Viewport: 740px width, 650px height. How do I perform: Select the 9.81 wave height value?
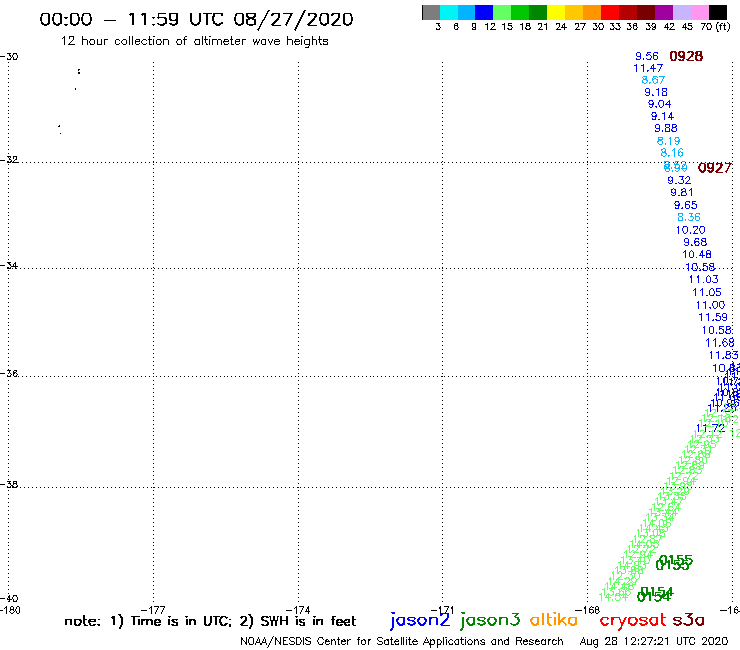pyautogui.click(x=682, y=192)
